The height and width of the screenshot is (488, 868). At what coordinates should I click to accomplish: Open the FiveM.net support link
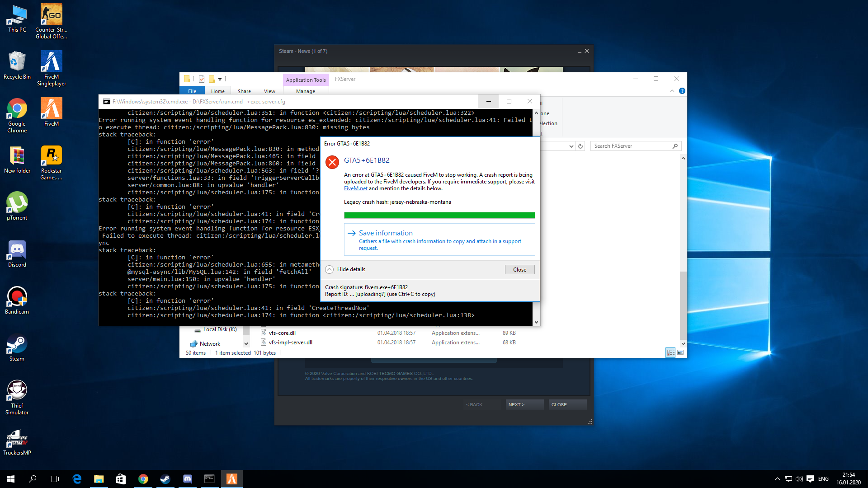pos(355,188)
